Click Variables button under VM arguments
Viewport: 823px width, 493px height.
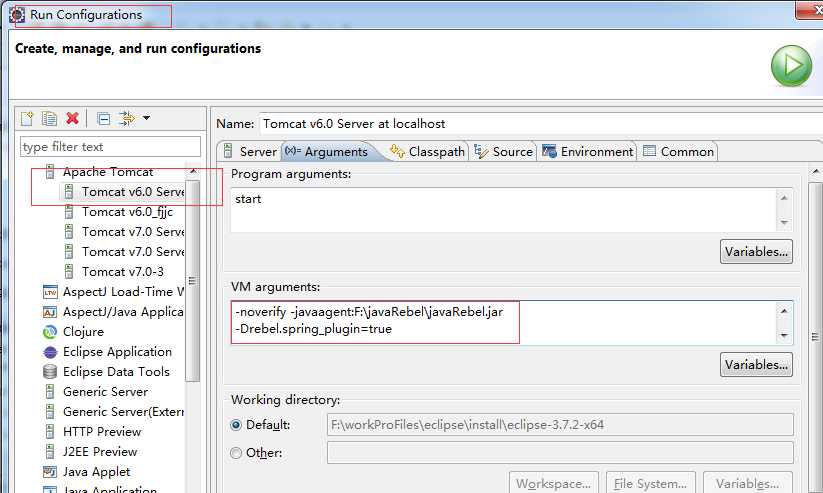[x=756, y=364]
